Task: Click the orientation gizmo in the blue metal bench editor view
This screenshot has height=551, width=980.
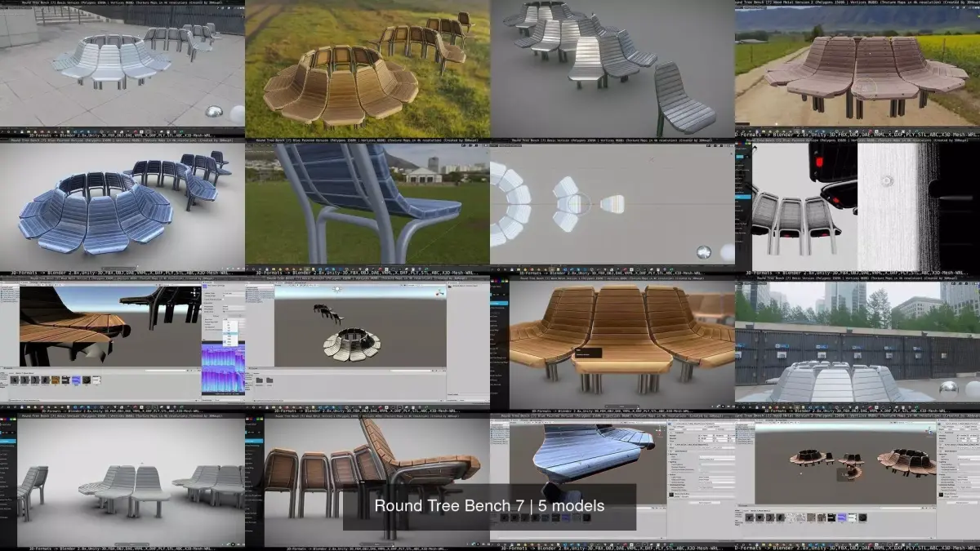Action: point(658,433)
